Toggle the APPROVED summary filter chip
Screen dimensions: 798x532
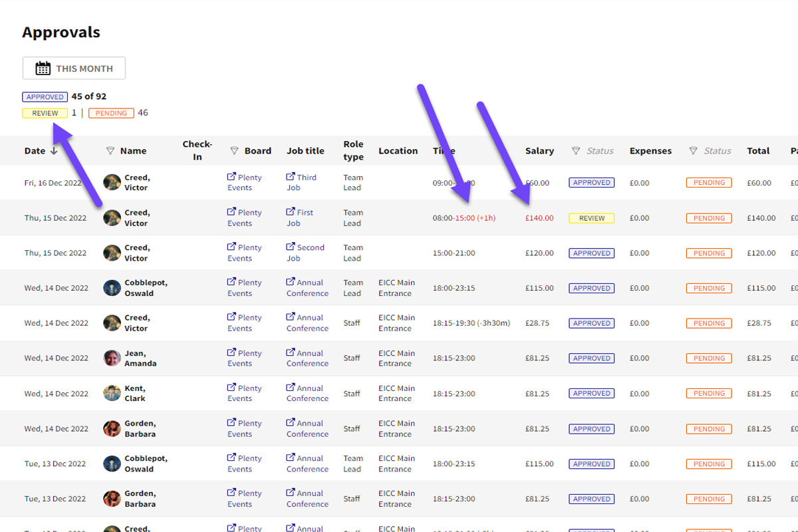(45, 96)
